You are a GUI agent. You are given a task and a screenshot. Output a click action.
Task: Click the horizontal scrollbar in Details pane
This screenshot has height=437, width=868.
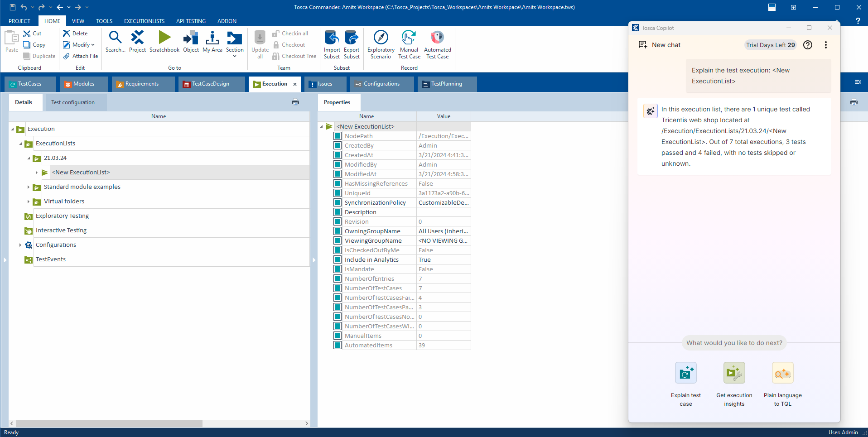[109, 423]
